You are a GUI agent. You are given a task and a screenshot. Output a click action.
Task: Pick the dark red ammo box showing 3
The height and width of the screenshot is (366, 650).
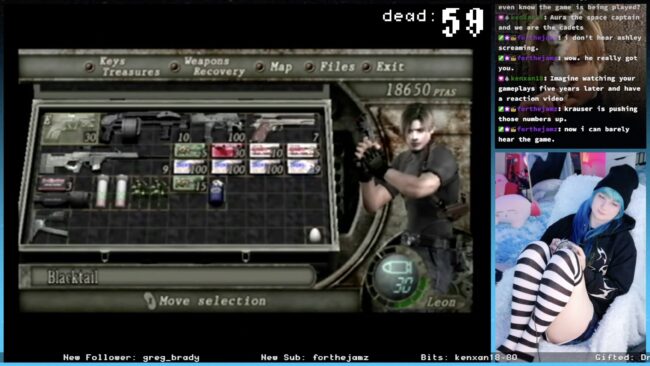pos(55,184)
